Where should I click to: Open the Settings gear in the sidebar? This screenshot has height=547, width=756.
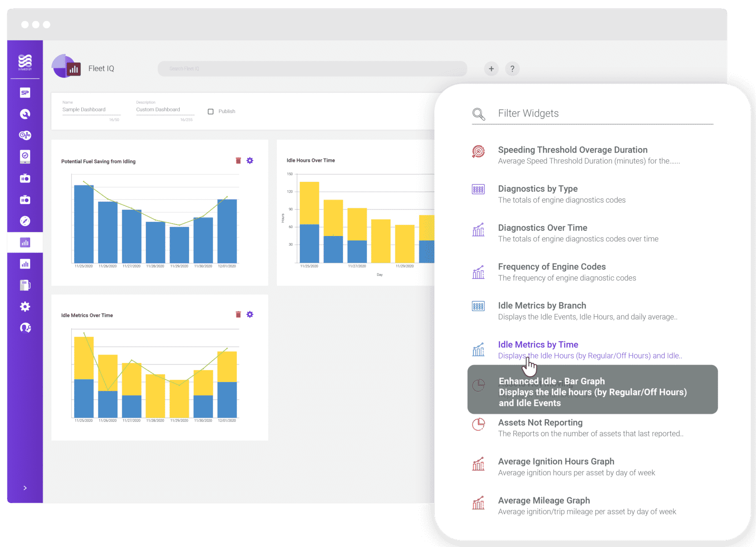(x=25, y=307)
